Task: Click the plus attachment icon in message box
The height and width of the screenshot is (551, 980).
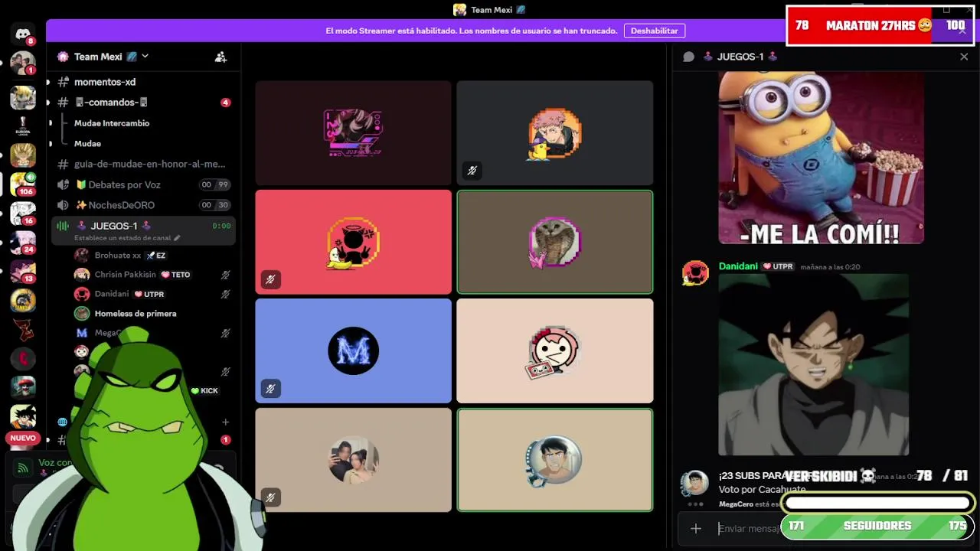Action: point(695,528)
